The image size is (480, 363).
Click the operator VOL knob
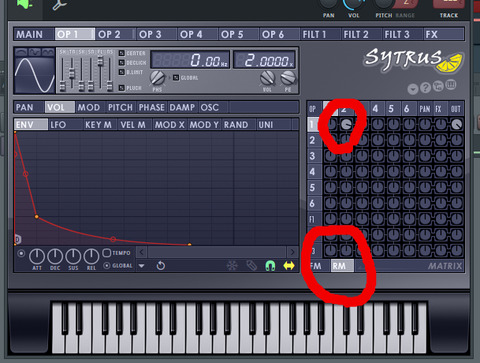(x=267, y=78)
